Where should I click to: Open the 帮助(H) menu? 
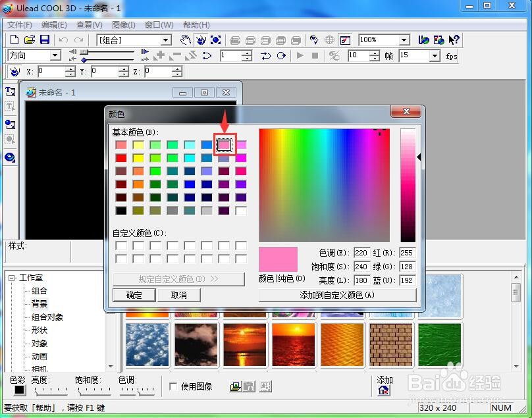click(x=196, y=25)
